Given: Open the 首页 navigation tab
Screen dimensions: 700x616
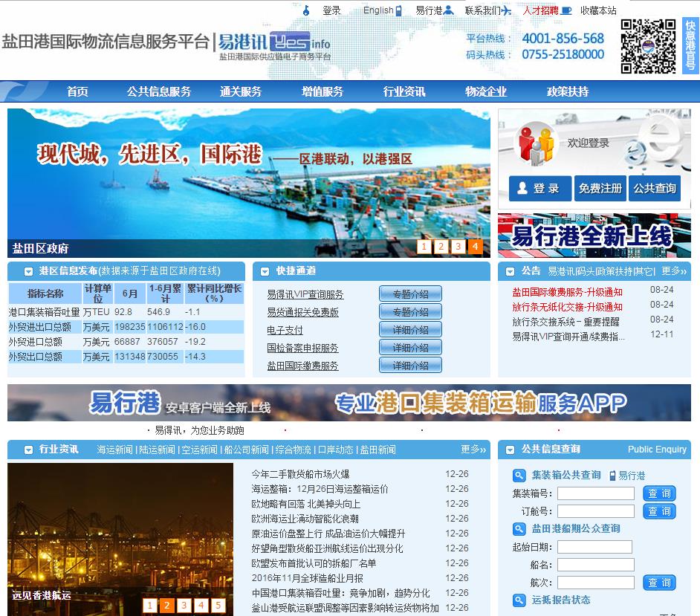Looking at the screenshot, I should [77, 91].
